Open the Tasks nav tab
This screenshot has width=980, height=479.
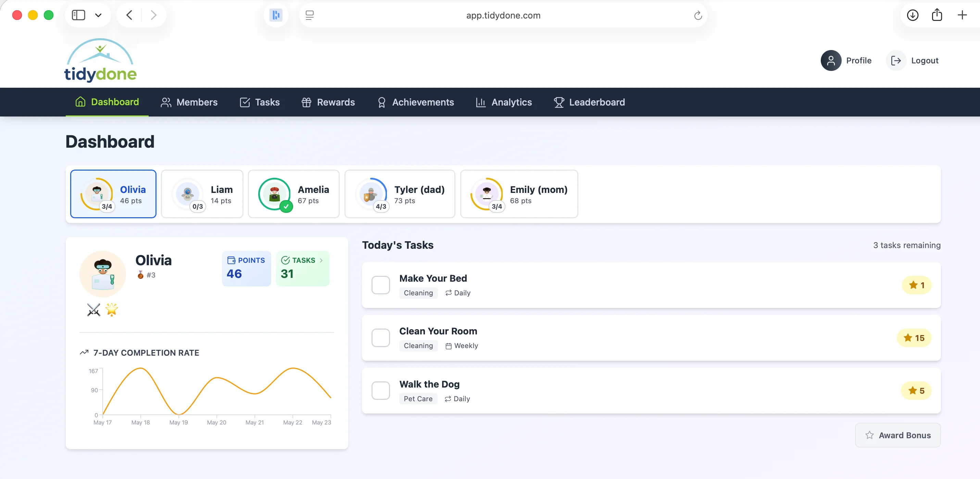[260, 102]
